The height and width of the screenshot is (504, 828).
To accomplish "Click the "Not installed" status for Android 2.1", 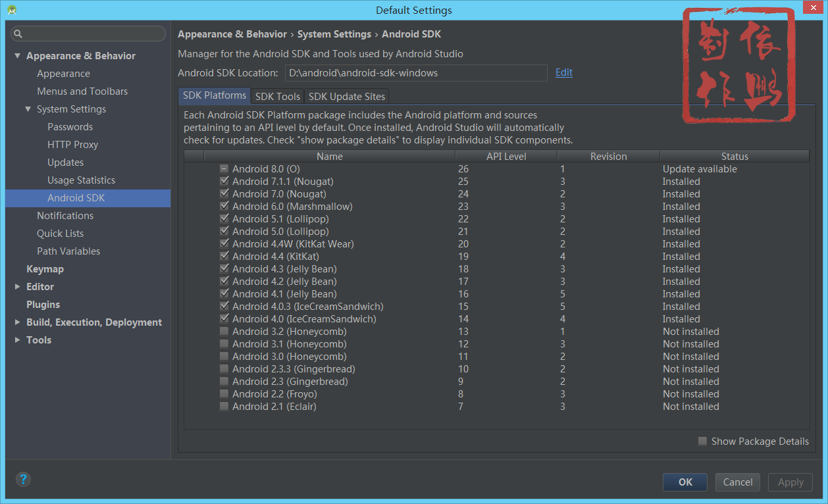I will click(x=691, y=407).
